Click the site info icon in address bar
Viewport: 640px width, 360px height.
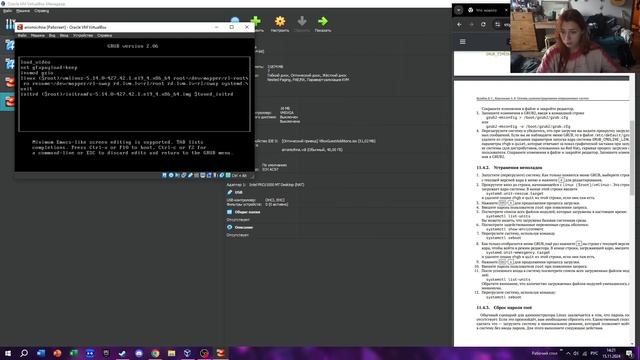coord(498,24)
